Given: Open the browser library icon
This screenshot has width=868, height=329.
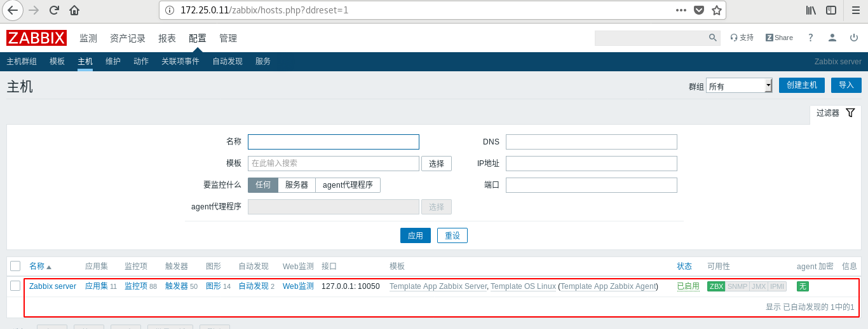Looking at the screenshot, I should (811, 10).
